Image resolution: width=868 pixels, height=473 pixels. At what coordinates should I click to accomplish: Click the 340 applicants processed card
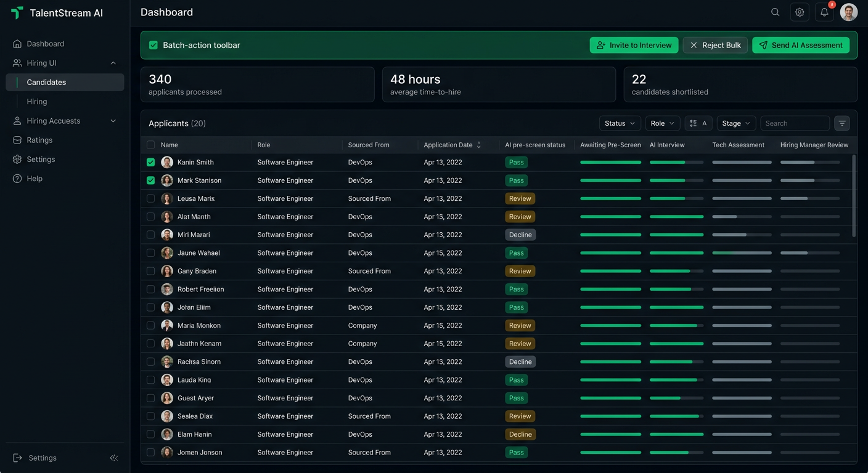[257, 84]
